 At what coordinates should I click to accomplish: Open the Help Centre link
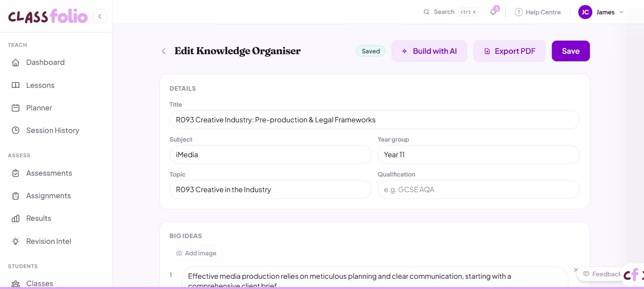(538, 12)
